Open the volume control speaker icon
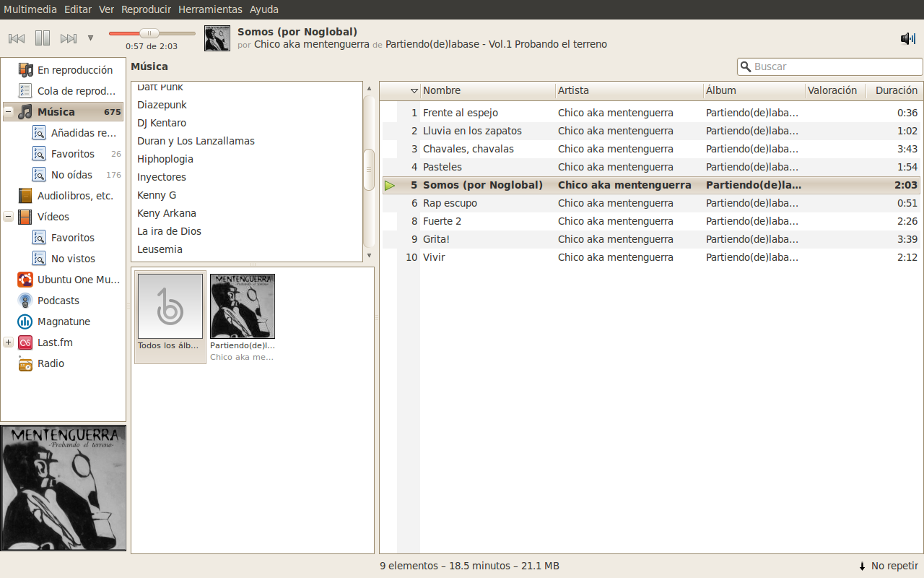 click(907, 38)
